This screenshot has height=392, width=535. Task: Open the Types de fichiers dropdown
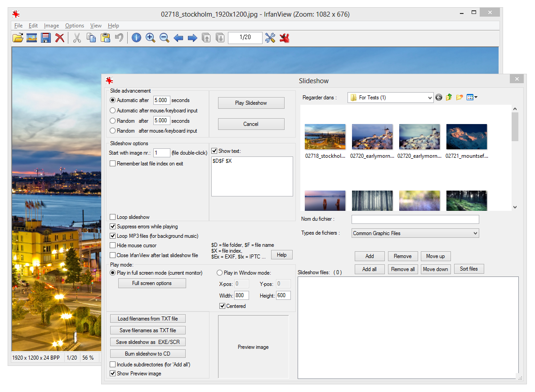[475, 233]
